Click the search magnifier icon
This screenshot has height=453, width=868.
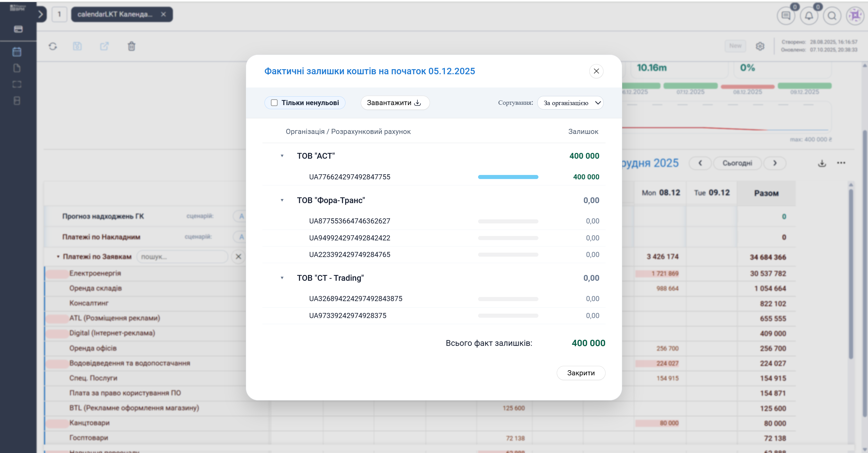(832, 16)
